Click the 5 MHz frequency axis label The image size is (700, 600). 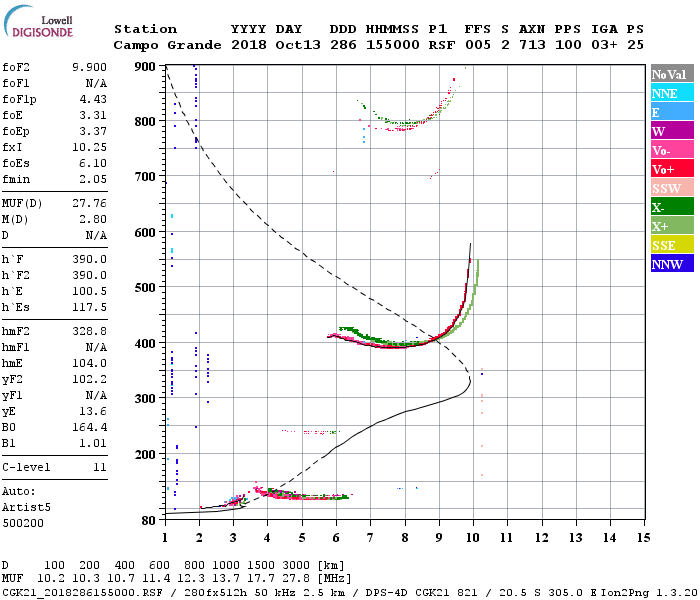click(x=302, y=538)
